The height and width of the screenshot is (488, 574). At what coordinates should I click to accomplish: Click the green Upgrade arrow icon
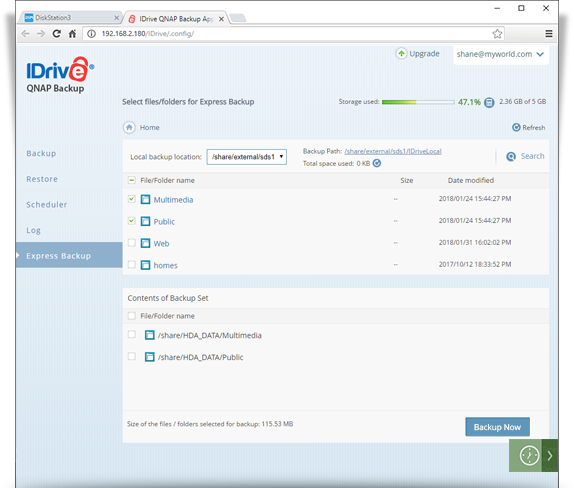(401, 54)
